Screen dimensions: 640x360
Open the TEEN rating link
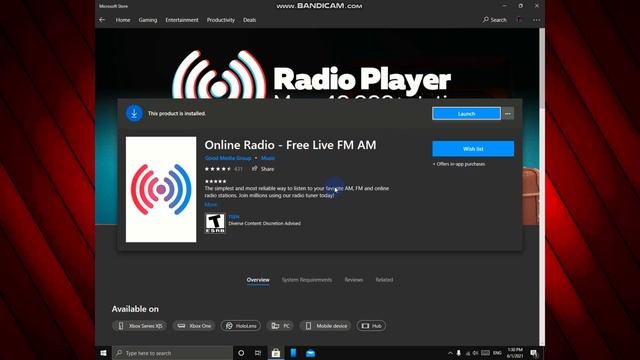[234, 217]
